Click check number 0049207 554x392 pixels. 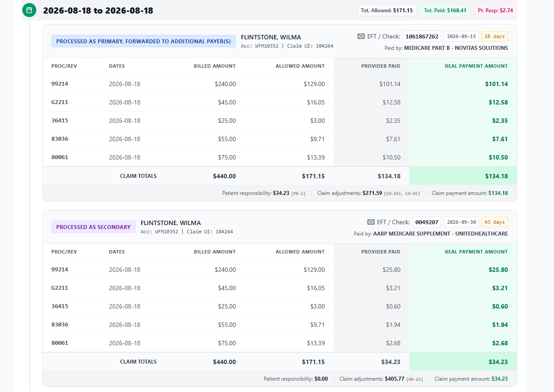(427, 222)
